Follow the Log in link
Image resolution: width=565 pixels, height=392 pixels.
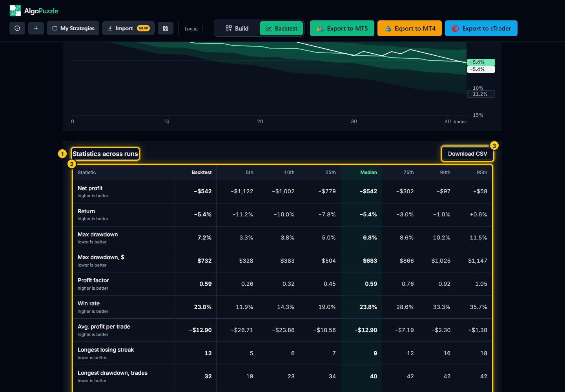coord(191,29)
